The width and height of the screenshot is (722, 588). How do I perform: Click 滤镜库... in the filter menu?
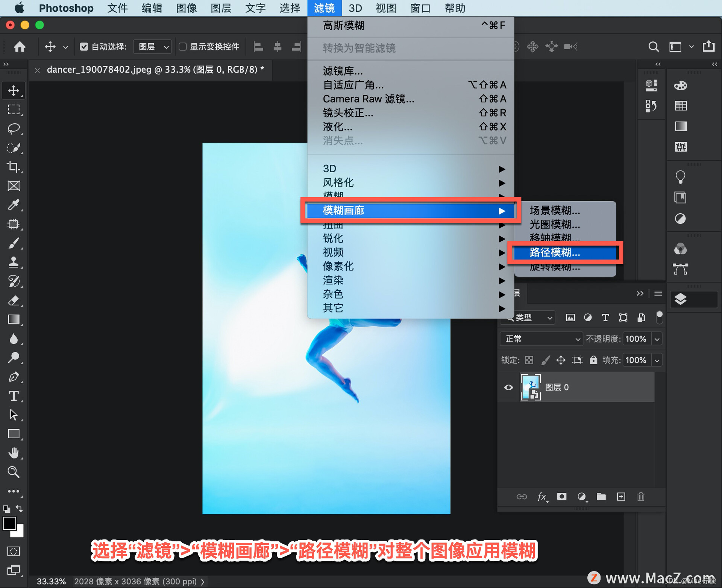(343, 71)
